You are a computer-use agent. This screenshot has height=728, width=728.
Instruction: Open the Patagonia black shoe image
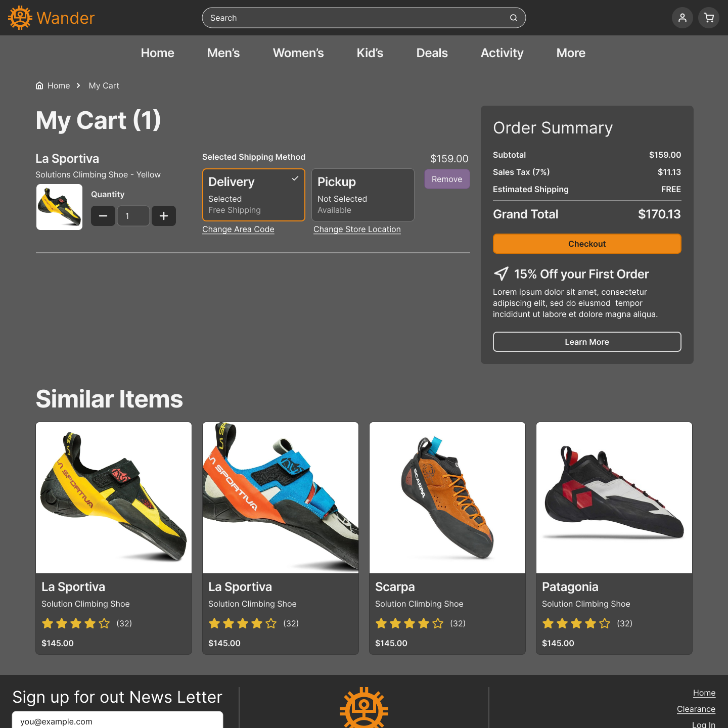pyautogui.click(x=614, y=497)
